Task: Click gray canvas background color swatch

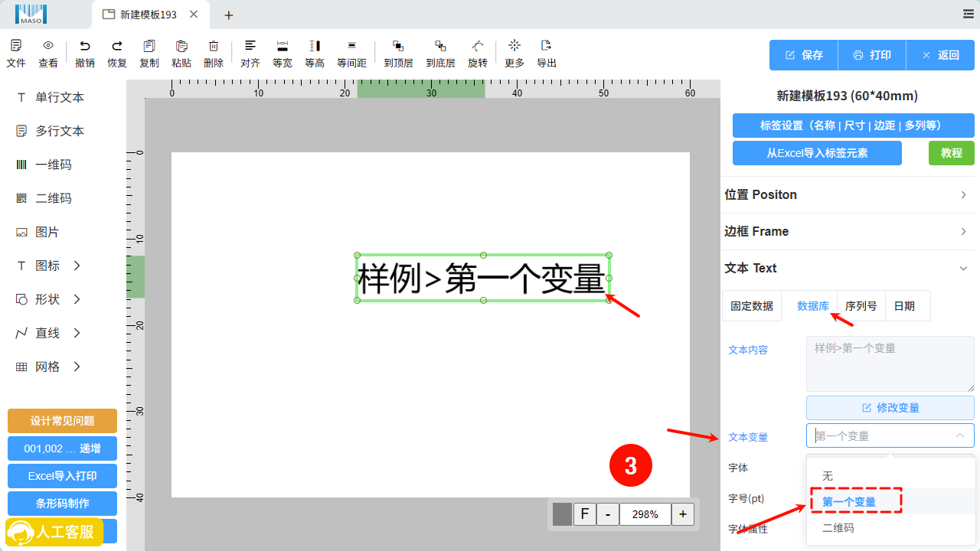Action: (562, 514)
